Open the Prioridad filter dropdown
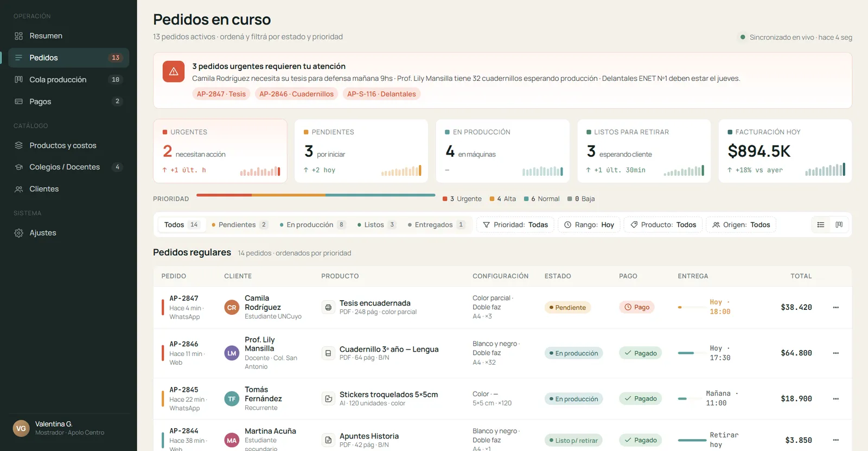Screen dimensions: 868x451 [515, 225]
